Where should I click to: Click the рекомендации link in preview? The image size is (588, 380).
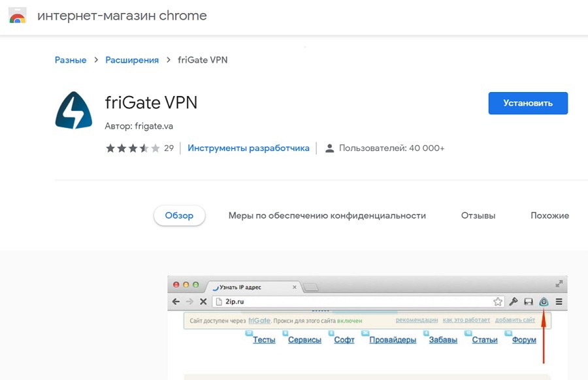click(x=417, y=320)
